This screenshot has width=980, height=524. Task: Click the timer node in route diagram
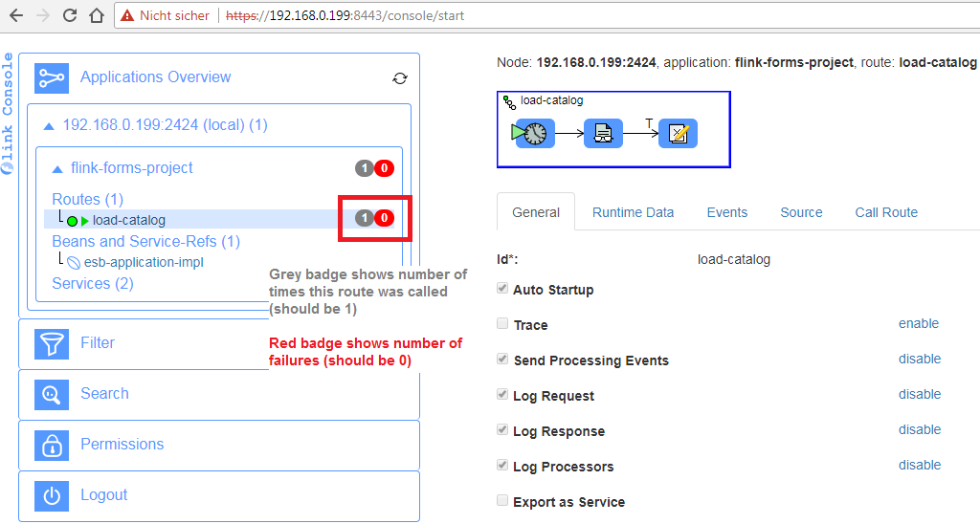click(535, 133)
